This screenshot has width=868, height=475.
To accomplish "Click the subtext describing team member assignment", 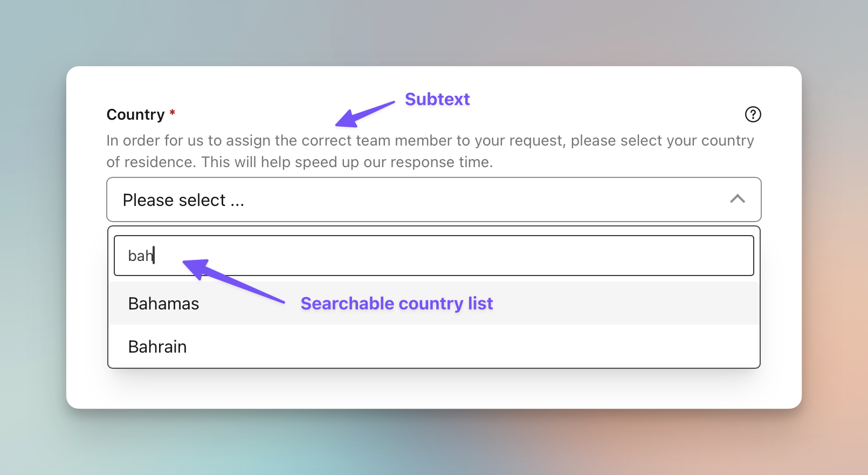I will point(377,151).
